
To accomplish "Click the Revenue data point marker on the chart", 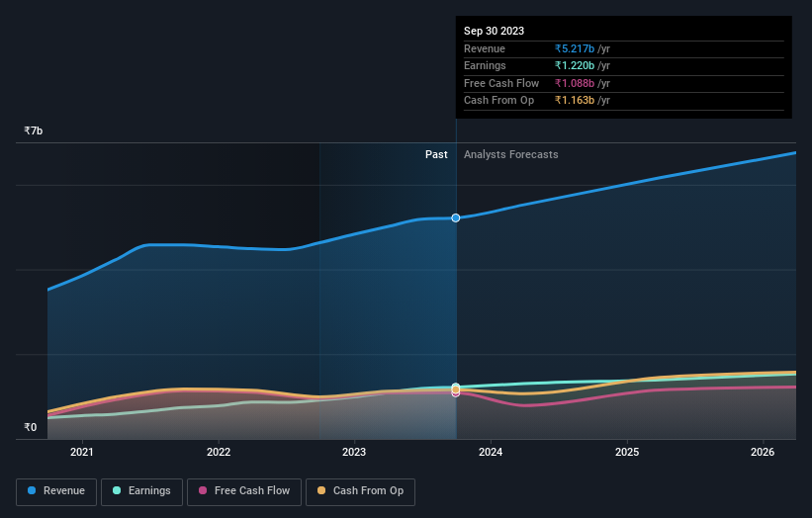I will 456,217.
